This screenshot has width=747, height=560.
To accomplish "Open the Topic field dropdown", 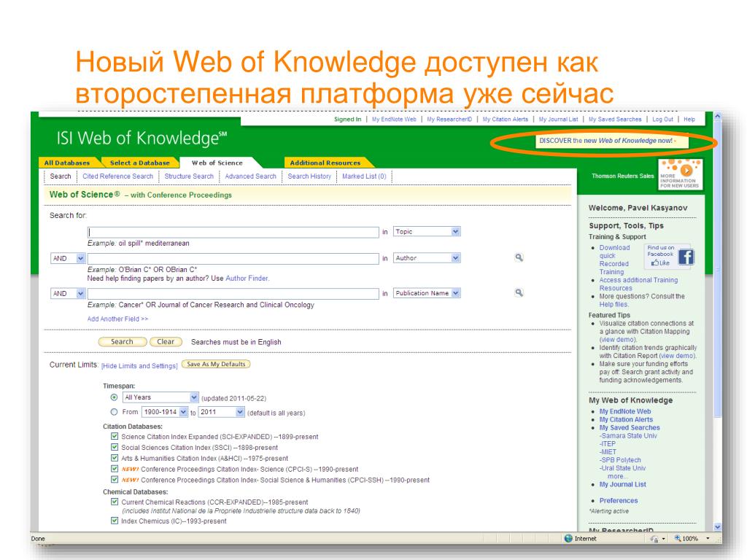I will (x=427, y=231).
